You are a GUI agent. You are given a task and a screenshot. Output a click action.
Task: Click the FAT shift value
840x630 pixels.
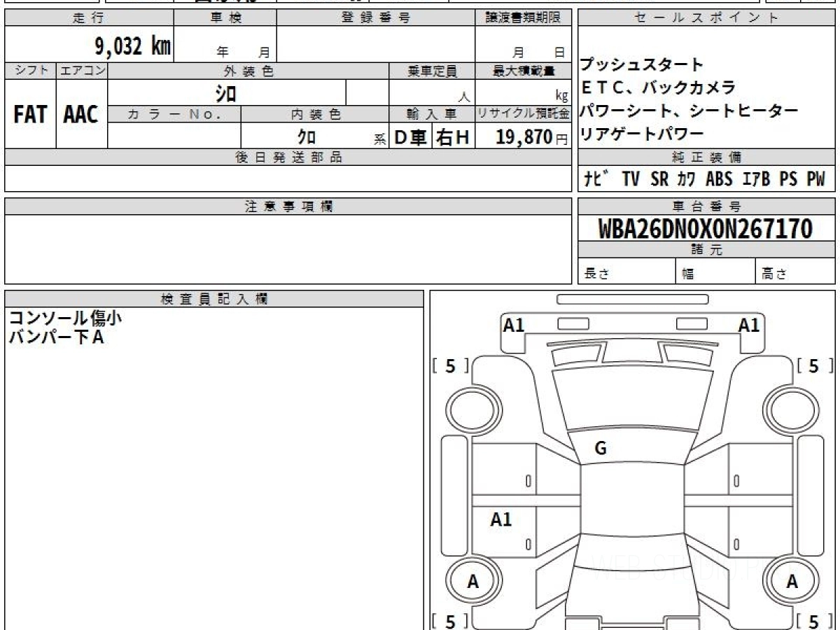coord(30,114)
